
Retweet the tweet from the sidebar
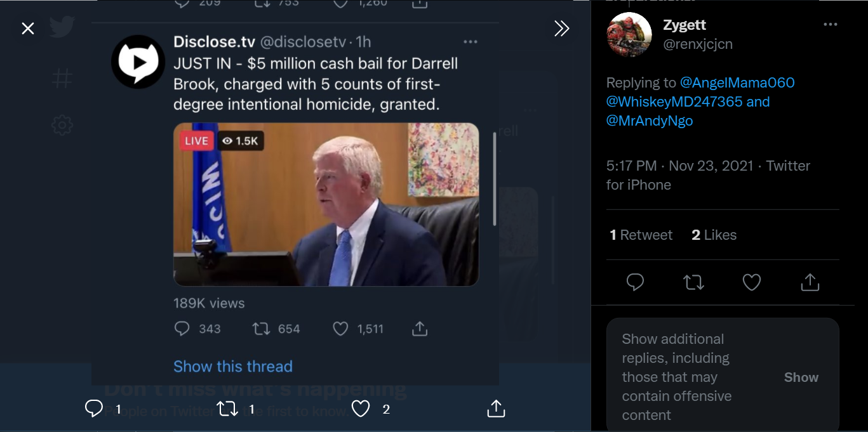click(x=693, y=282)
